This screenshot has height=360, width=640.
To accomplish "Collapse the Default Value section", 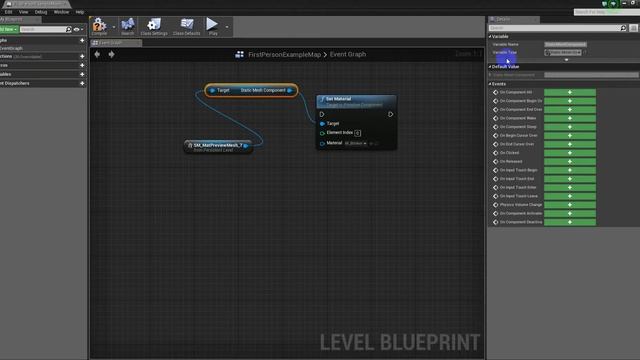I will (x=490, y=67).
